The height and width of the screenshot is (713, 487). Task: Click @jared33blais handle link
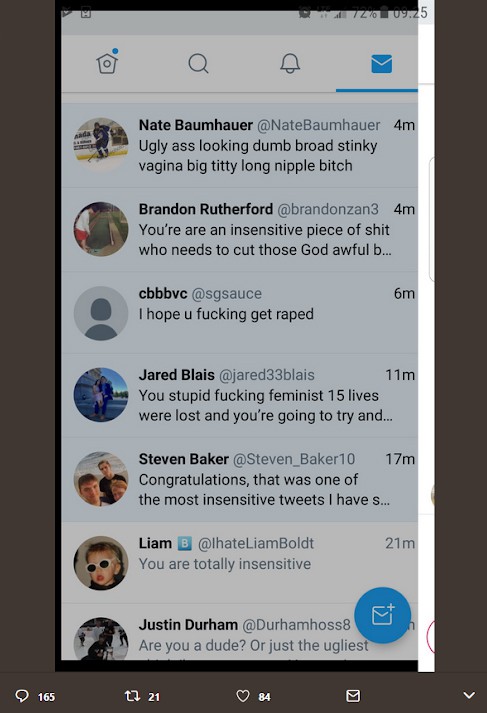click(267, 375)
